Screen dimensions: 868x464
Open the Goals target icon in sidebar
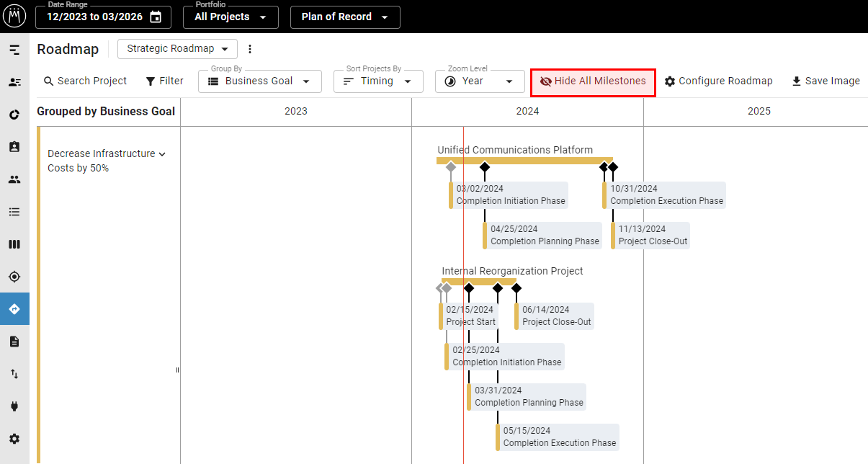click(14, 277)
